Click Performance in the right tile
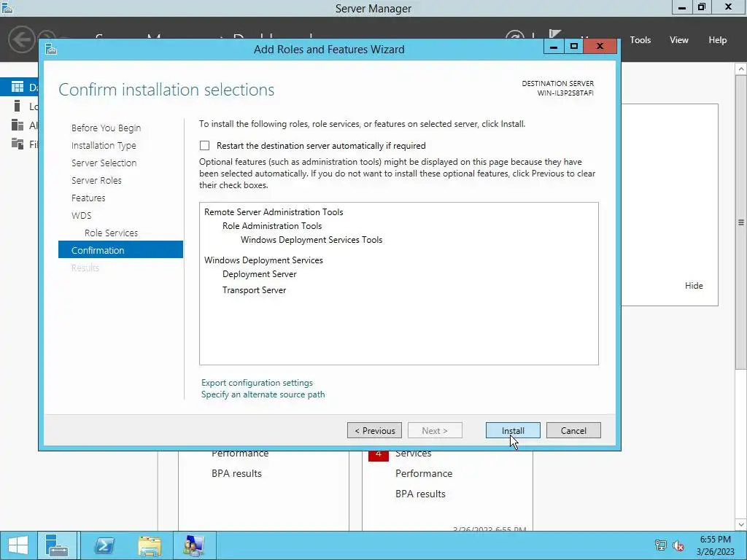This screenshot has width=747, height=560. (x=424, y=473)
